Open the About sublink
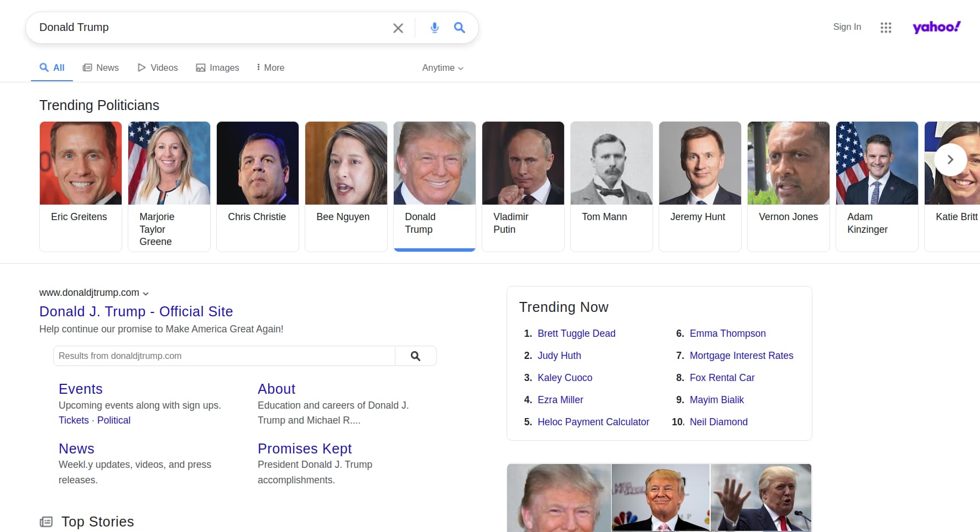The image size is (980, 532). coord(277,389)
